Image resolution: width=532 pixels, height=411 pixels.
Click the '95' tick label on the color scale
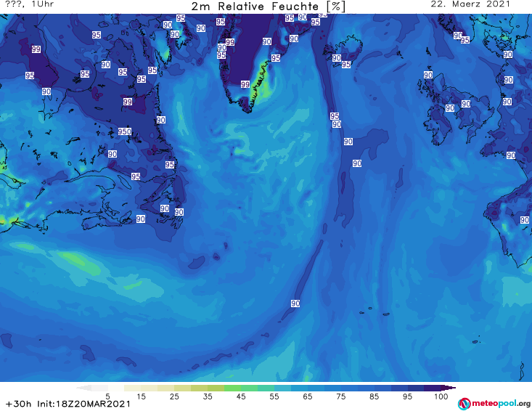(x=407, y=396)
